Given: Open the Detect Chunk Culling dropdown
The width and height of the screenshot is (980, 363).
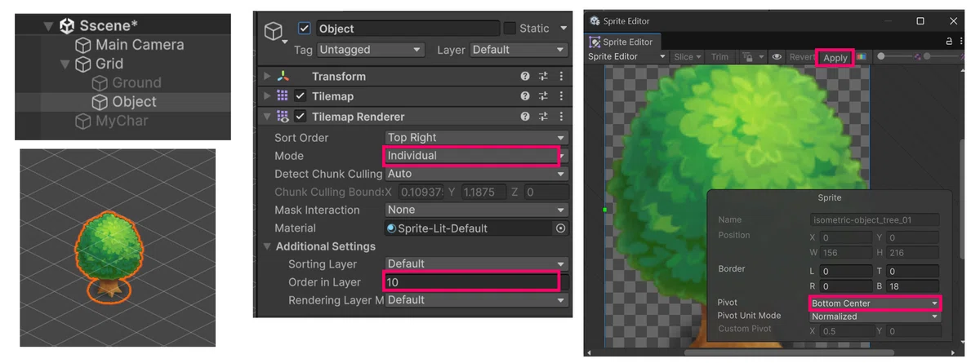Looking at the screenshot, I should (476, 174).
